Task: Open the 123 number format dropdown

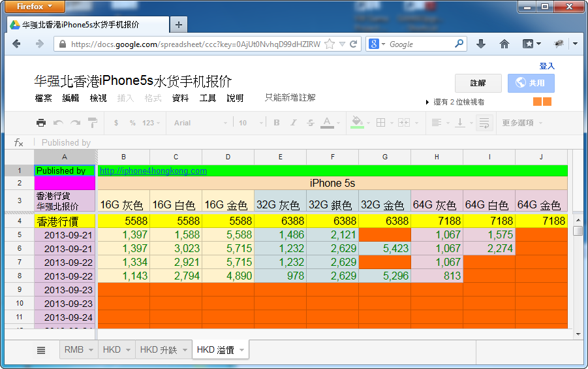Action: coord(151,123)
